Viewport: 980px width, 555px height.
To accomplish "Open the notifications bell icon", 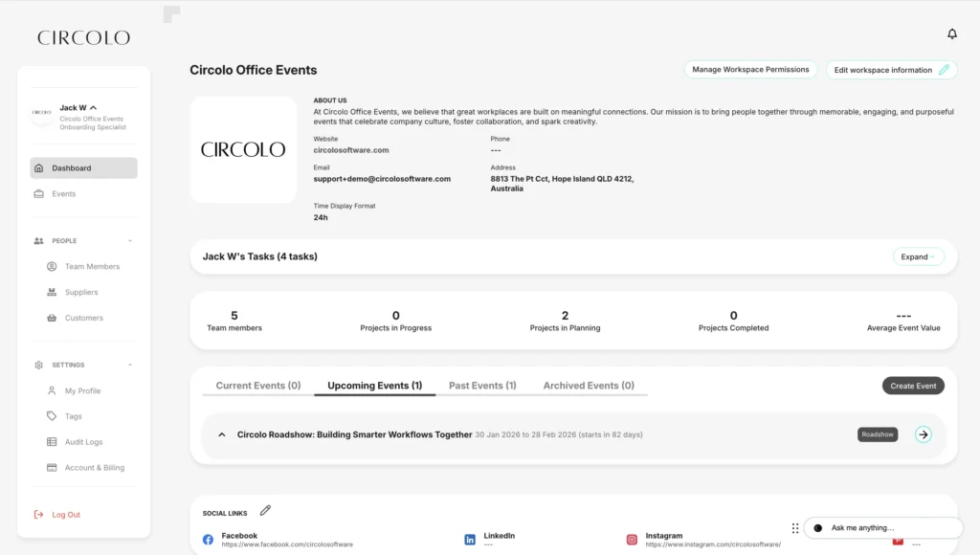I will [x=951, y=34].
